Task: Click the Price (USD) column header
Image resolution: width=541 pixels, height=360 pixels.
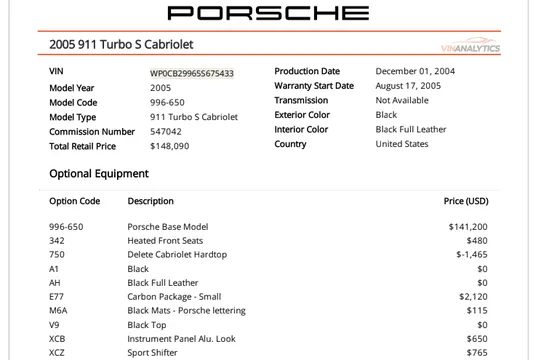Action: tap(466, 201)
